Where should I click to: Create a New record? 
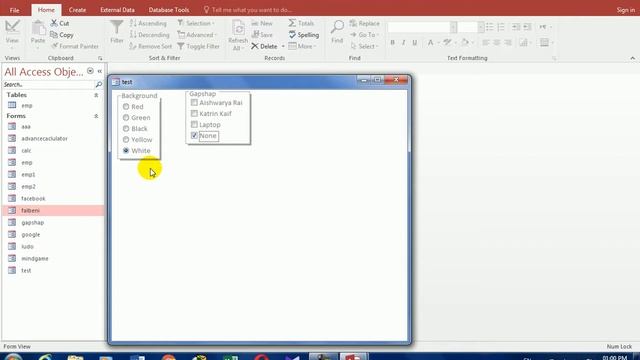[x=262, y=23]
